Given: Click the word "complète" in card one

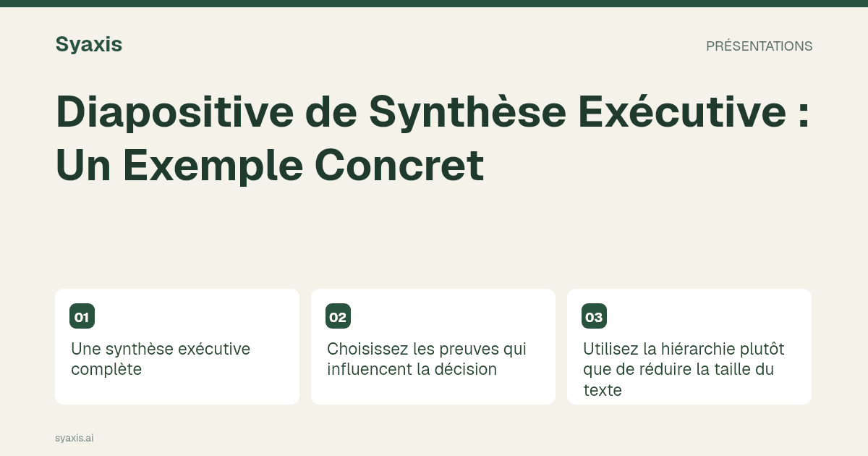Looking at the screenshot, I should coord(106,370).
